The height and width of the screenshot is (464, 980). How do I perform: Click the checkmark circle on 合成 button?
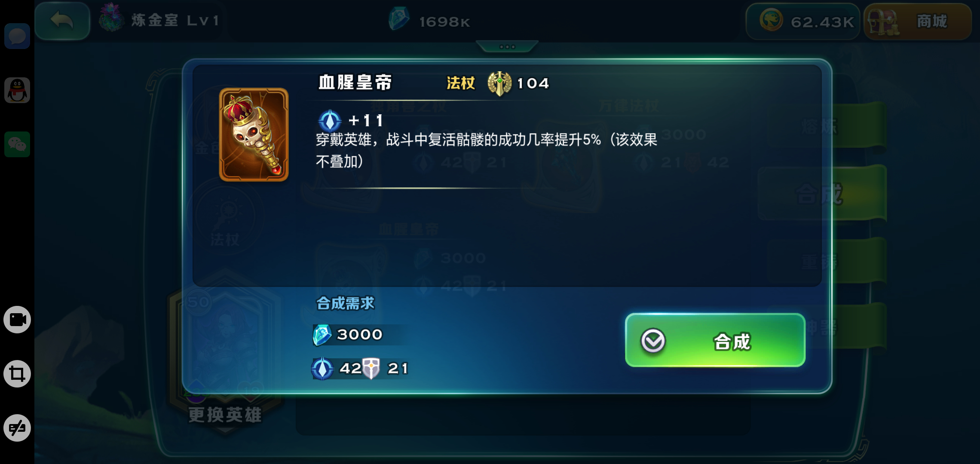(x=653, y=341)
